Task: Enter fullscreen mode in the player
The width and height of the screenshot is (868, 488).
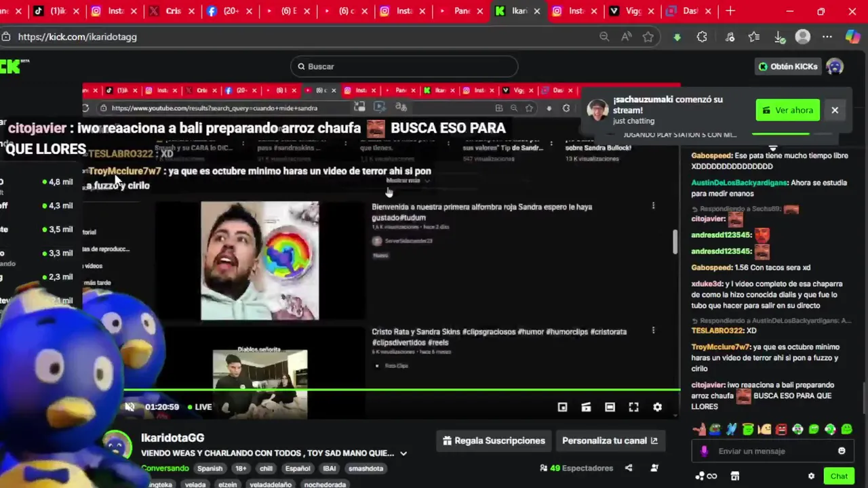Action: click(633, 407)
